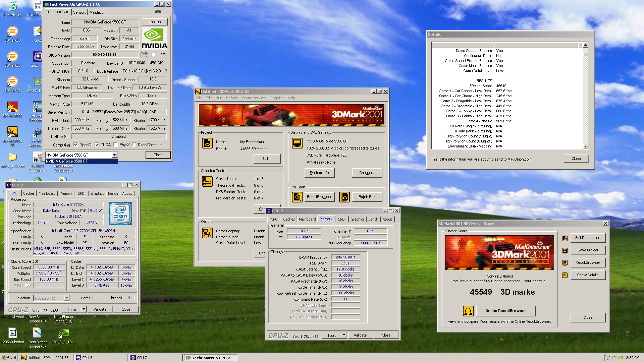Click the Show Details magnifier icon
This screenshot has width=644, height=362.
(565, 275)
